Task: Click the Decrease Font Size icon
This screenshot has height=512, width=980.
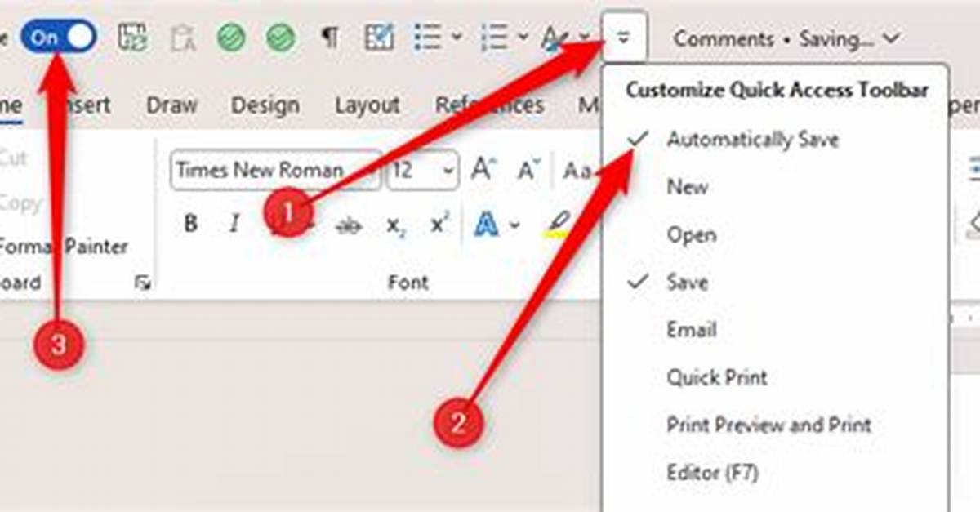Action: (x=530, y=170)
